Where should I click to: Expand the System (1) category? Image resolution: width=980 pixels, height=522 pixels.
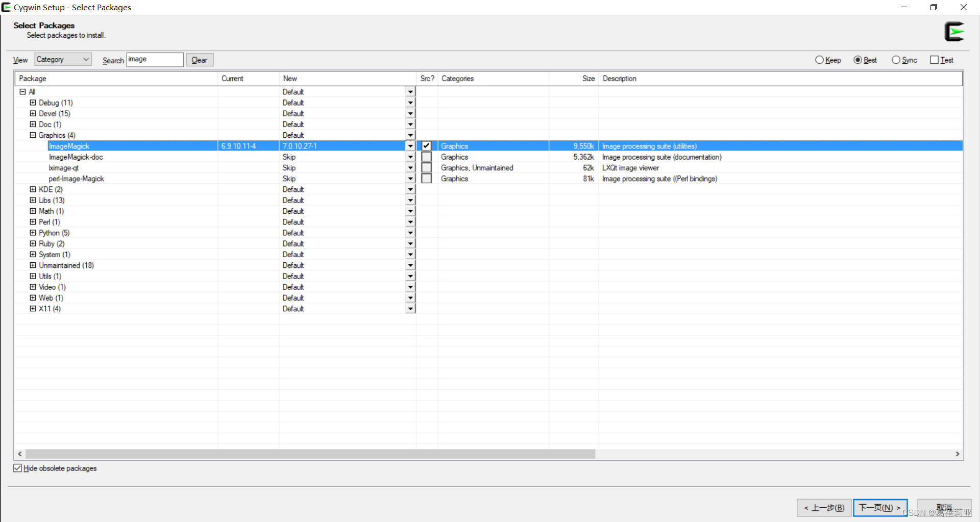point(33,254)
